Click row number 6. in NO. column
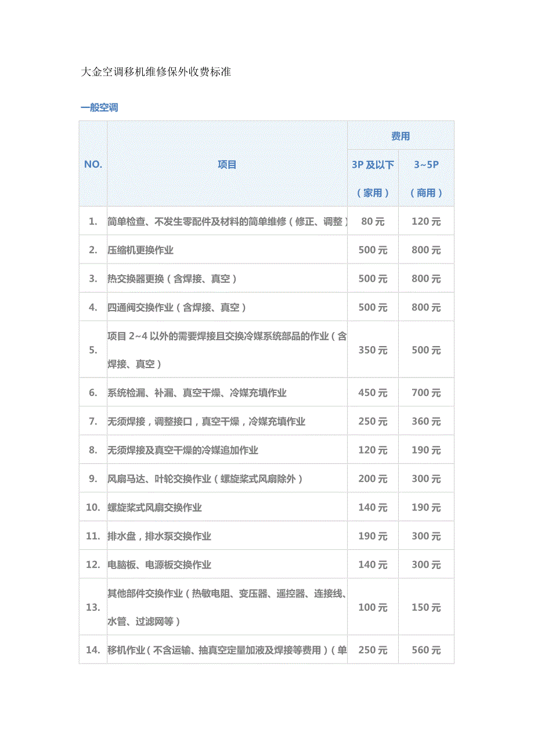The width and height of the screenshot is (534, 756). click(93, 393)
